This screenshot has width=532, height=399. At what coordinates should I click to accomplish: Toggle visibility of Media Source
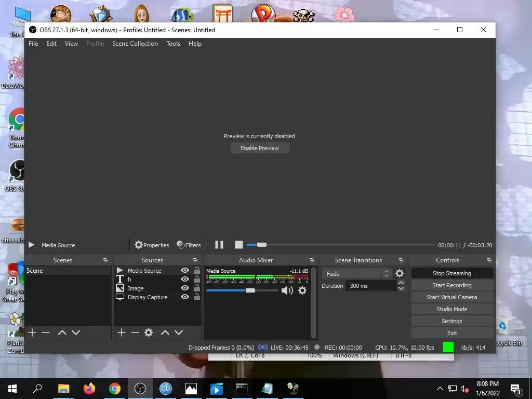(x=185, y=270)
